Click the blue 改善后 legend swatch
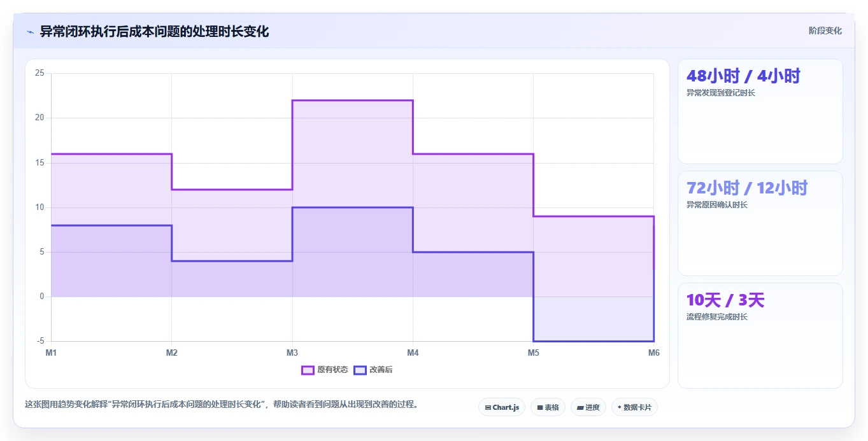Screen dimensions: 868x441 360,370
